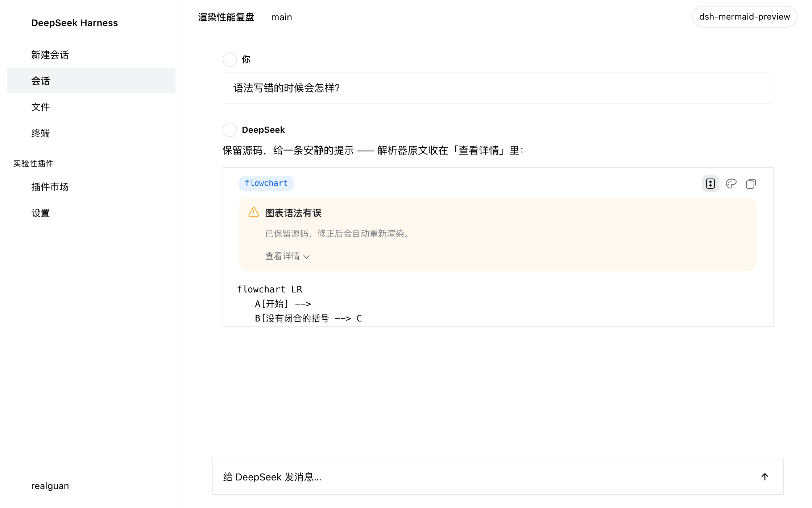
Task: Toggle the code block expand/collapse icon
Action: coord(710,184)
